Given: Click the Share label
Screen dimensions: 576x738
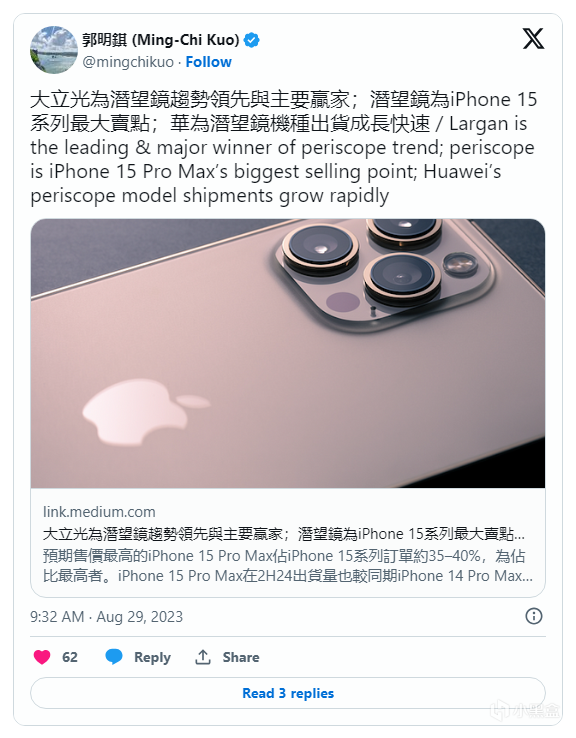Looking at the screenshot, I should [x=241, y=657].
